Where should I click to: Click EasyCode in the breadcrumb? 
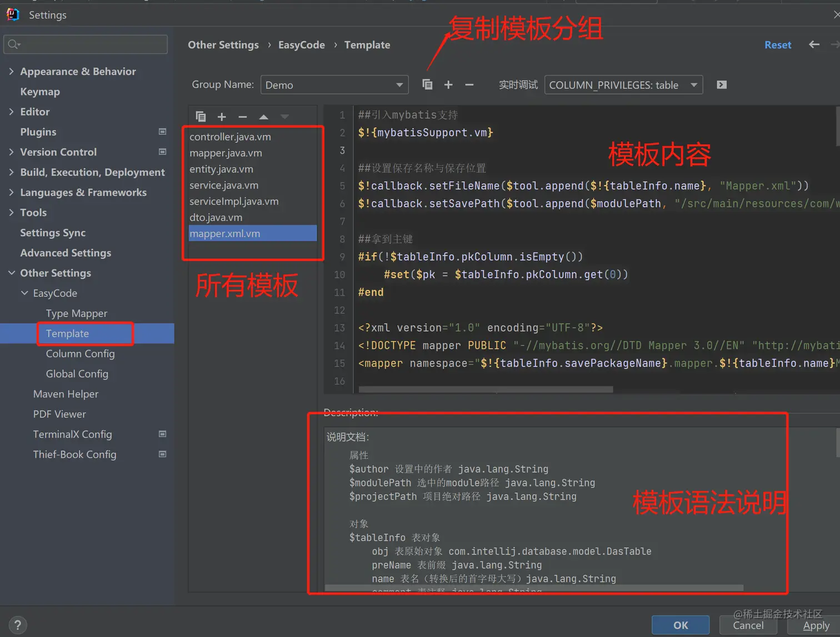302,45
